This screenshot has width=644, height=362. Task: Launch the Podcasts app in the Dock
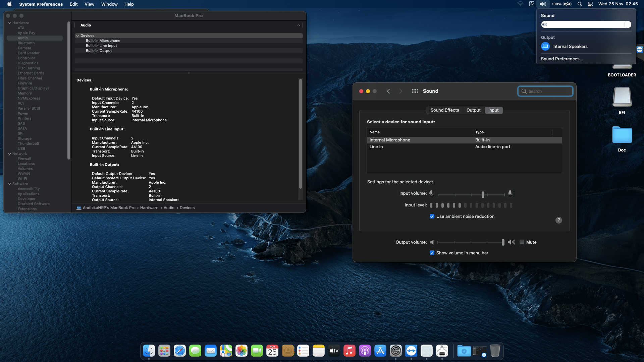point(365,351)
